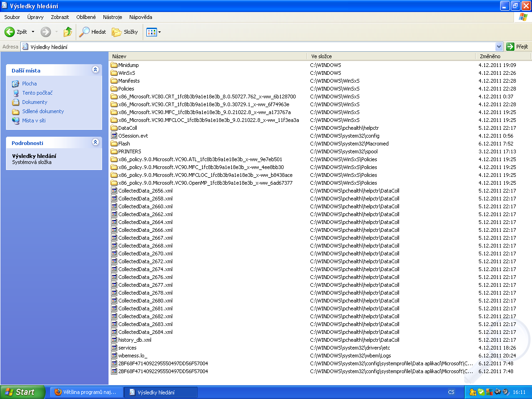Select the OSession.evt file icon
This screenshot has height=399, width=532.
pyautogui.click(x=115, y=136)
